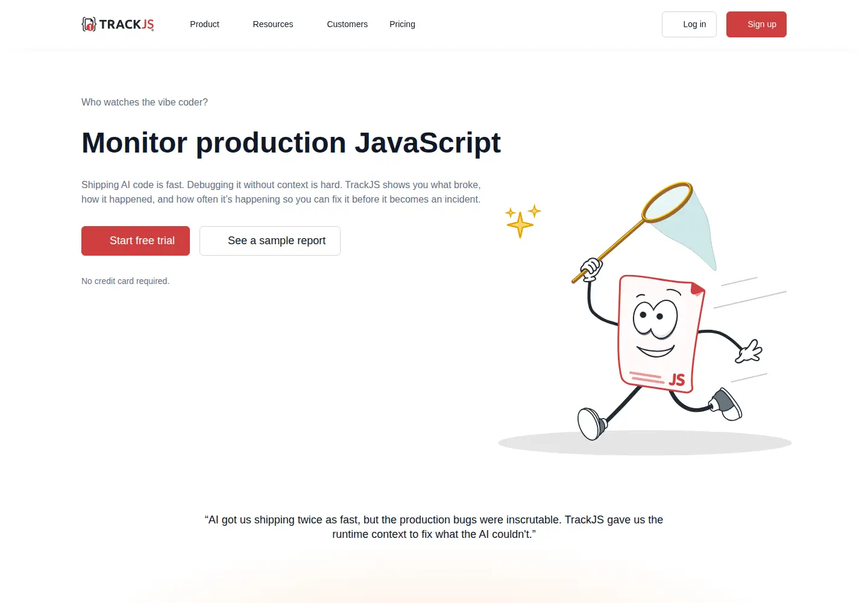The height and width of the screenshot is (603, 868).
Task: Click the customer testimonial quote
Action: pyautogui.click(x=434, y=527)
